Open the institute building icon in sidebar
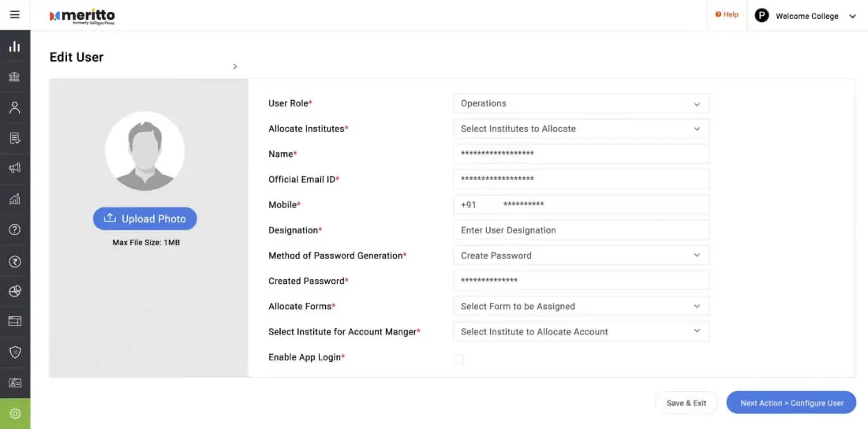868x429 pixels. 15,76
